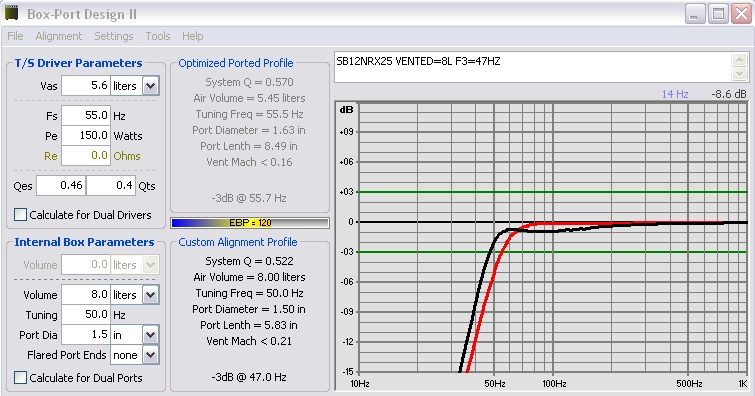
Task: Enable Calculate for Dual Drivers checkbox
Action: pos(20,215)
